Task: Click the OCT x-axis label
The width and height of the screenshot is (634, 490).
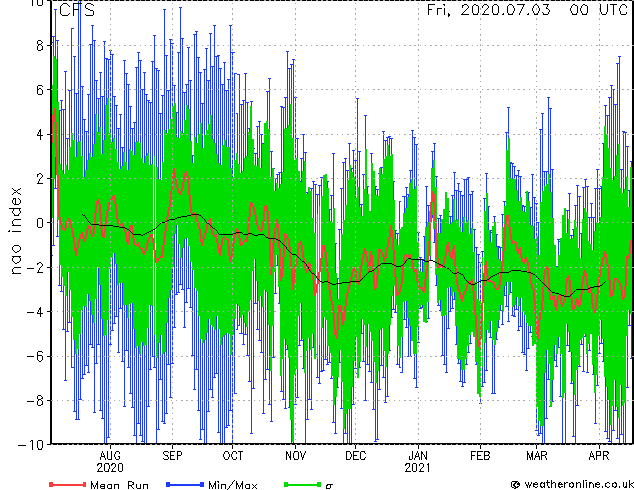Action: (x=233, y=456)
